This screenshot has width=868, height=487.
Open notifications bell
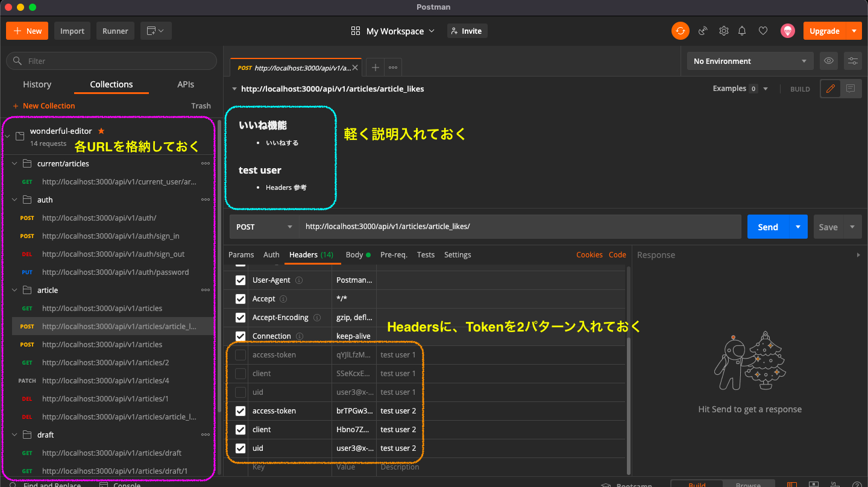click(742, 31)
